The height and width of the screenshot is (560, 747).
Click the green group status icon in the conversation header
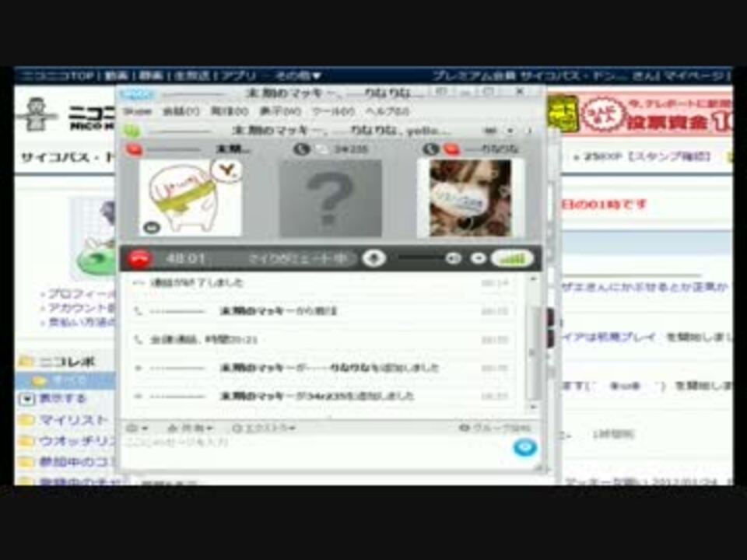click(x=132, y=130)
